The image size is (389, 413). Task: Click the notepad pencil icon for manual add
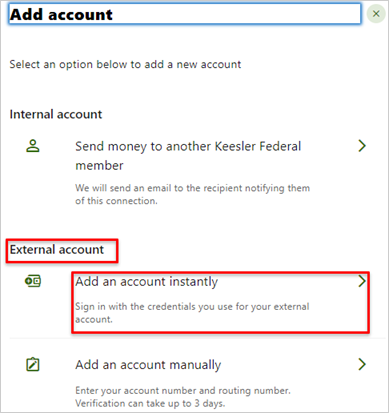pyautogui.click(x=33, y=364)
